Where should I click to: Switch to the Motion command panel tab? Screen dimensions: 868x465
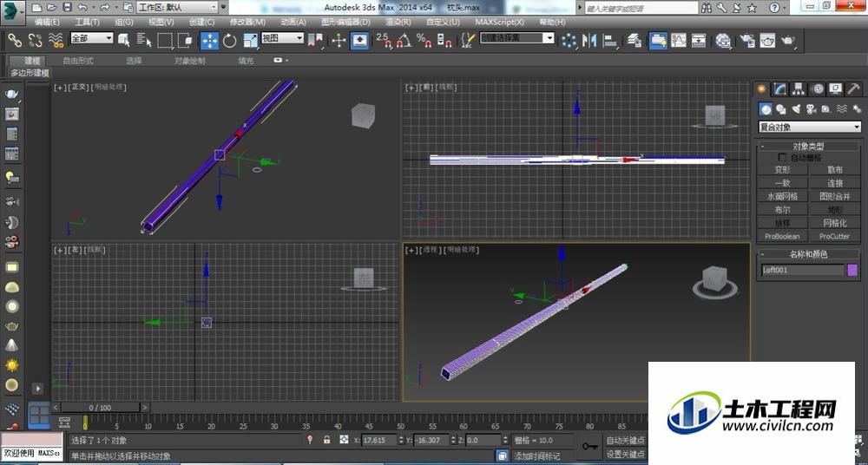click(817, 88)
